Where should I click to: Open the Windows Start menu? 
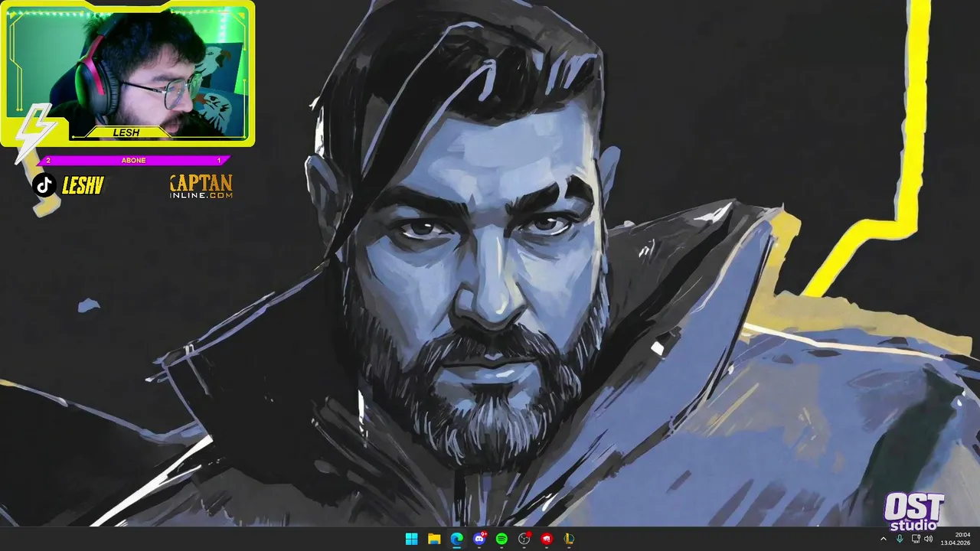pos(411,539)
